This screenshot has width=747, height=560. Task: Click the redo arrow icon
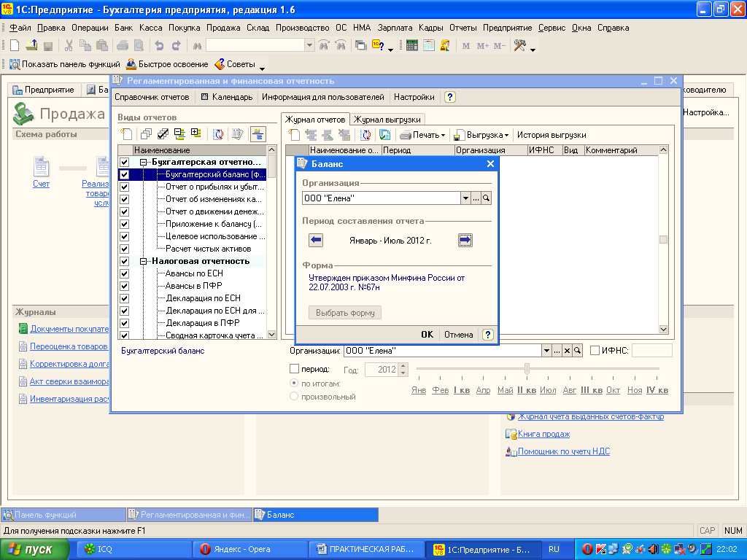click(176, 46)
